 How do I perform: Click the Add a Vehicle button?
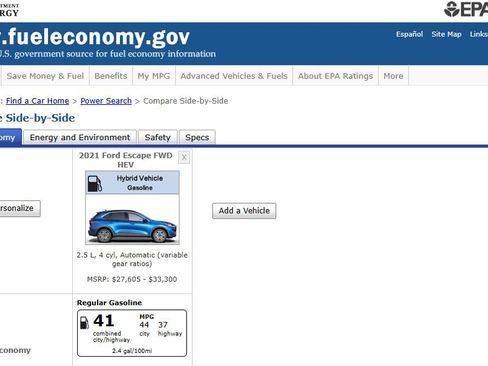coord(244,211)
